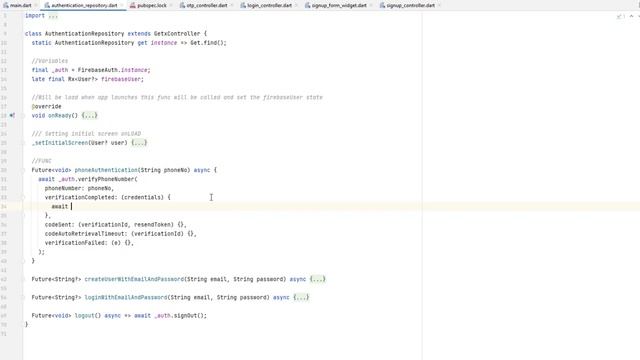The width and height of the screenshot is (640, 360).
Task: Click the AuthenticationRepository class name
Action: (84, 33)
